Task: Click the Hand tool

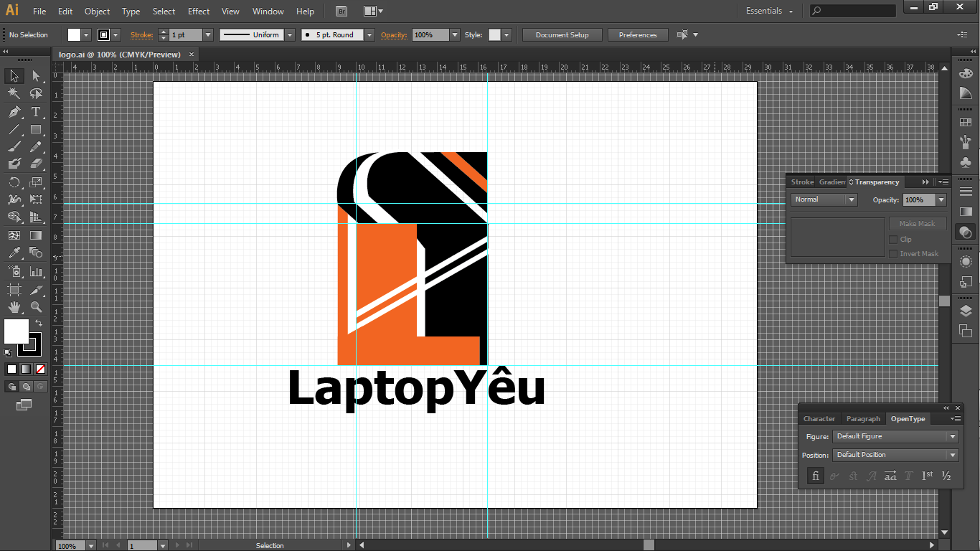Action: (x=14, y=307)
